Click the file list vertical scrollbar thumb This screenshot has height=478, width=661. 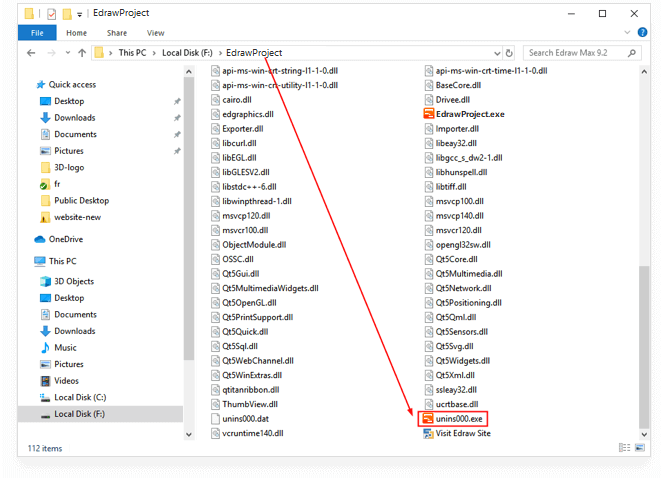pos(644,346)
